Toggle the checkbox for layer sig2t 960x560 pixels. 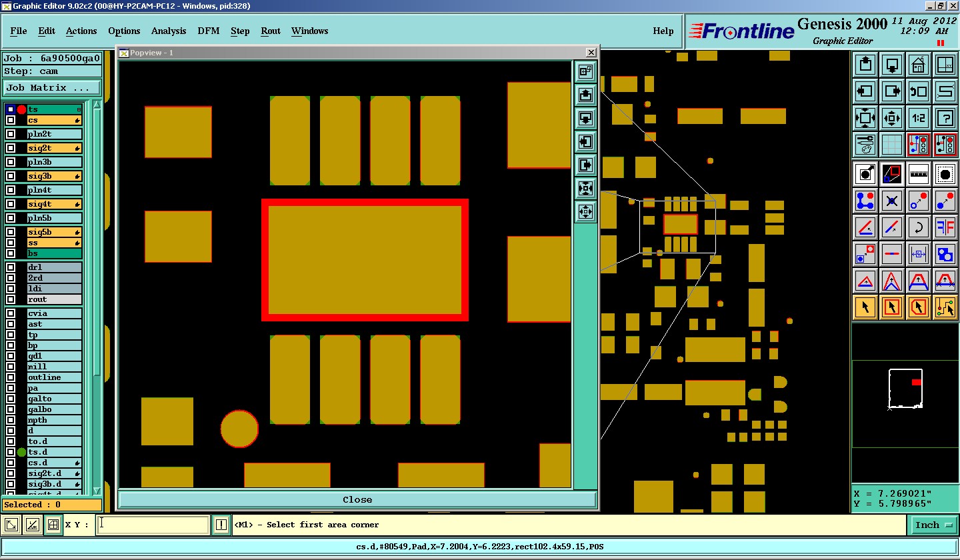coord(11,148)
